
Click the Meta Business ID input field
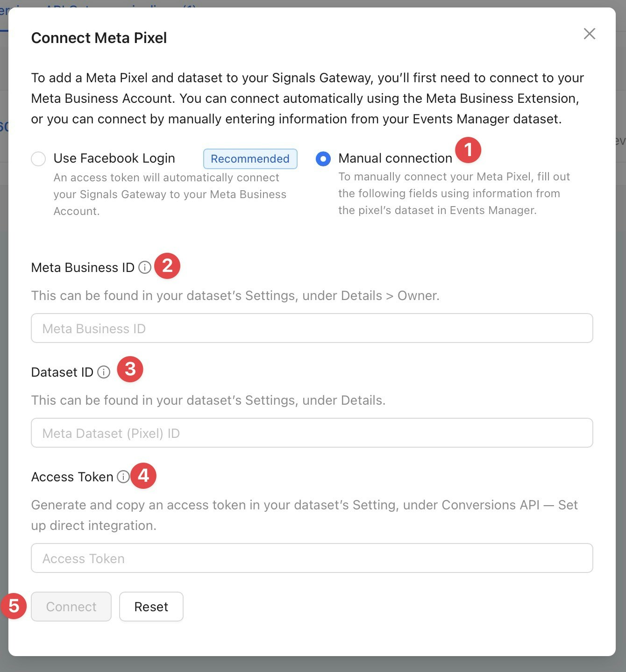[312, 329]
